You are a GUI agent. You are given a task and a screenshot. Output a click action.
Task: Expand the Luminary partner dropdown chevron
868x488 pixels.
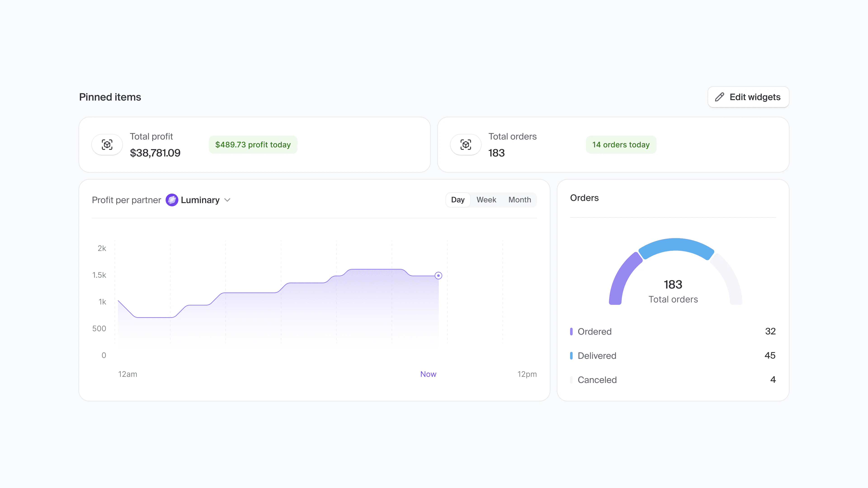pyautogui.click(x=227, y=200)
